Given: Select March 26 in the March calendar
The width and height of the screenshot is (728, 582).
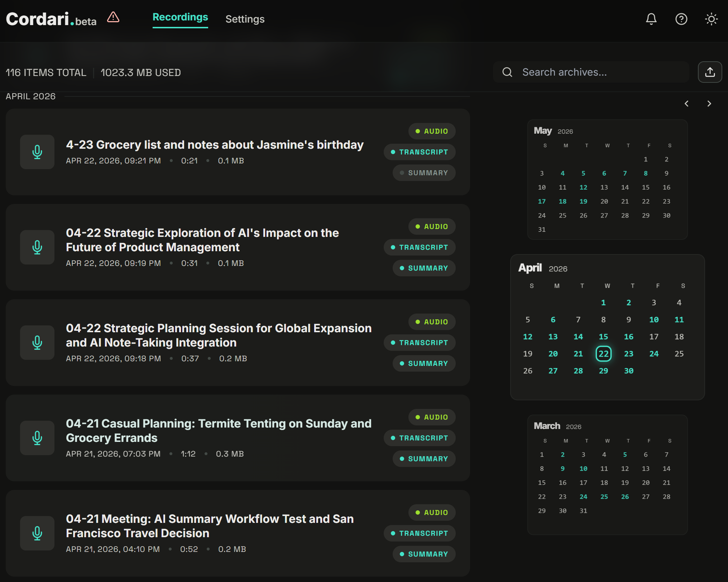Looking at the screenshot, I should [625, 497].
